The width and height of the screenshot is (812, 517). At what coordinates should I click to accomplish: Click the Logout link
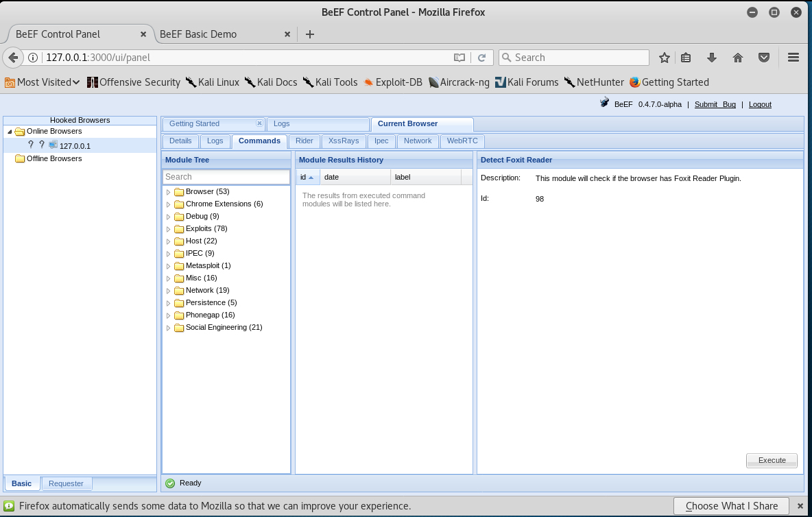coord(760,104)
